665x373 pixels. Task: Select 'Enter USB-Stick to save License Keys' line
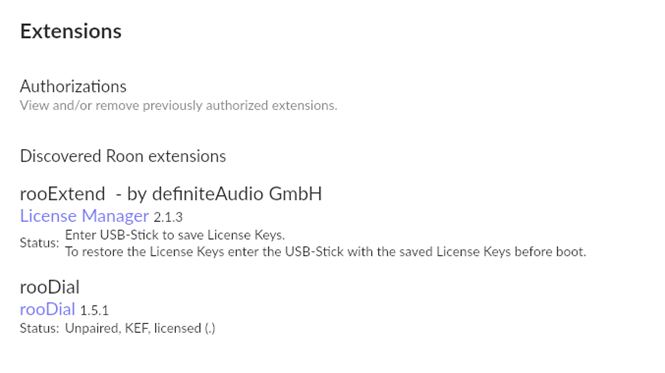(x=175, y=235)
